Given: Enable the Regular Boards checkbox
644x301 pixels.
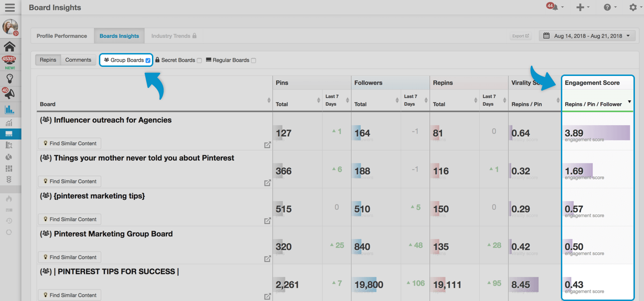Looking at the screenshot, I should coord(254,61).
